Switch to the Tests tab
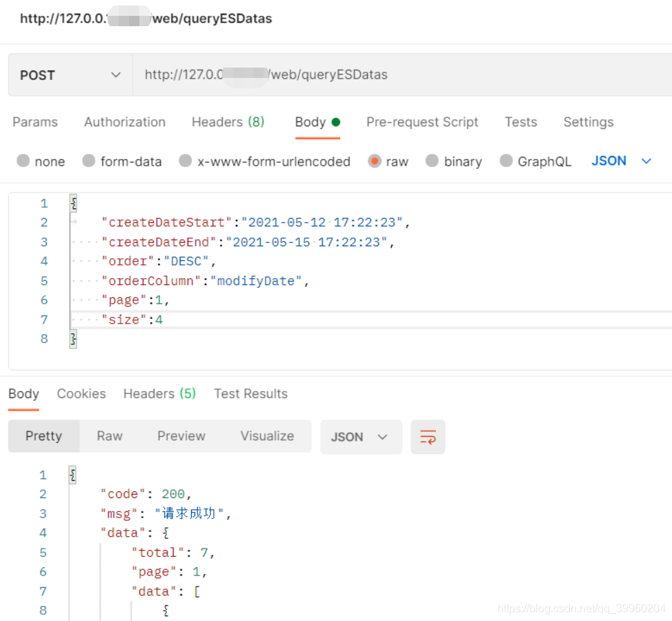This screenshot has width=672, height=621. pyautogui.click(x=521, y=122)
